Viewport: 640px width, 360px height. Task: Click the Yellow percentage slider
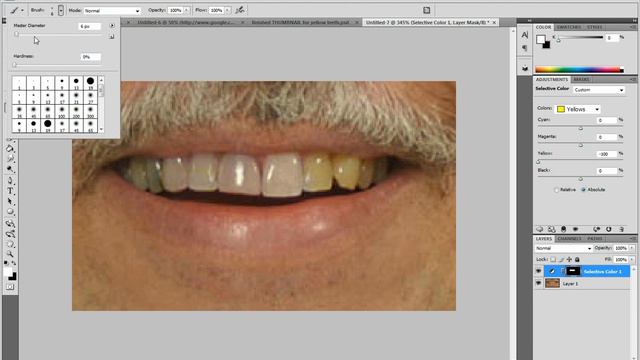(580, 162)
